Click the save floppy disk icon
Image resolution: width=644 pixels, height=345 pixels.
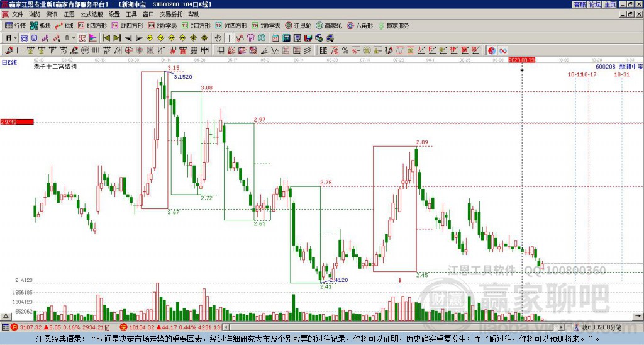pyautogui.click(x=308, y=38)
